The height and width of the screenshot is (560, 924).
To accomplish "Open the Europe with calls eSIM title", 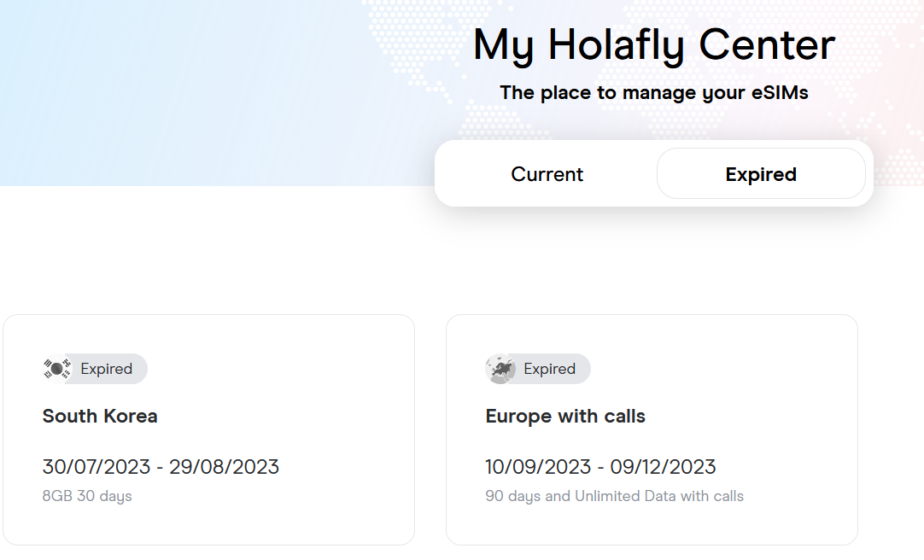I will [x=565, y=417].
